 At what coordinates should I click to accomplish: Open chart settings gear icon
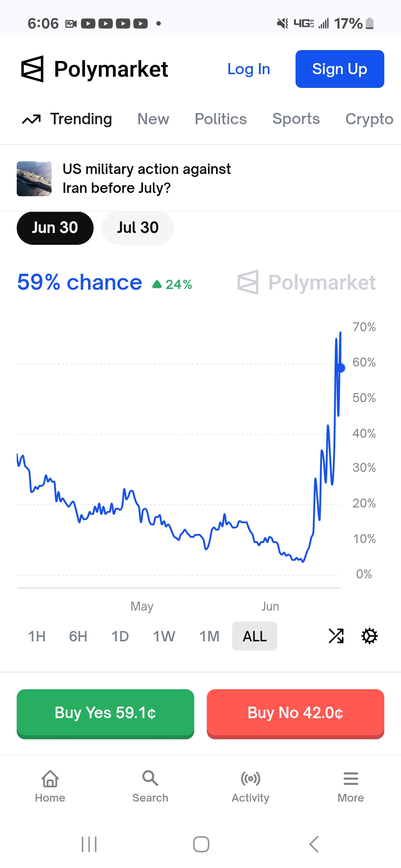click(x=369, y=636)
